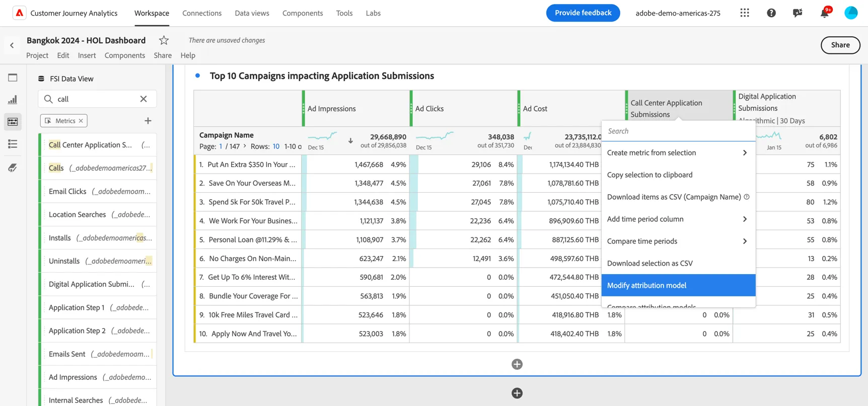
Task: Open the list icon in the left rail
Action: 13,144
